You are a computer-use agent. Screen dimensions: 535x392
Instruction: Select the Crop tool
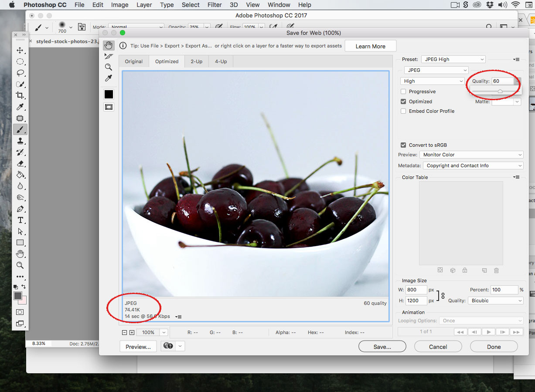point(20,95)
